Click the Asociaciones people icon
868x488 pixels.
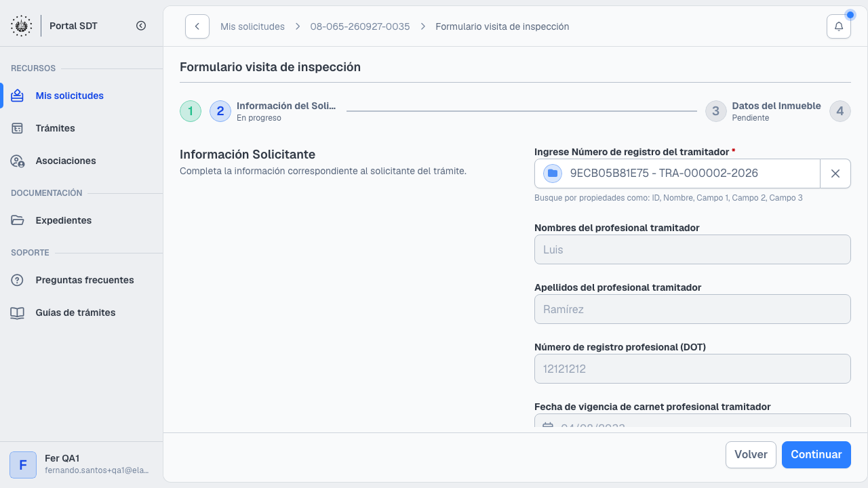[18, 161]
